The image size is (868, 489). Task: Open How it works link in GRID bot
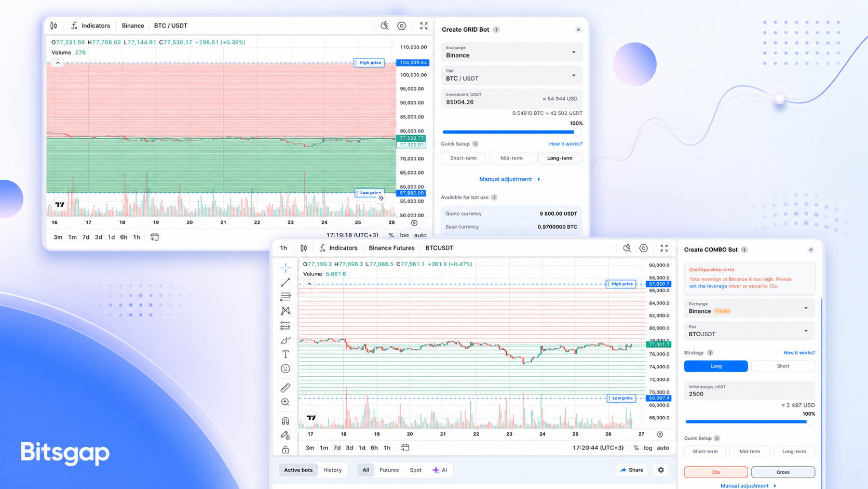click(565, 144)
